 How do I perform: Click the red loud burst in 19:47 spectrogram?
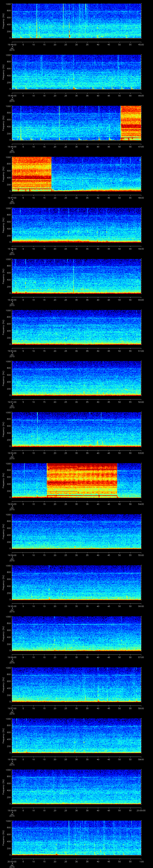click(32, 174)
